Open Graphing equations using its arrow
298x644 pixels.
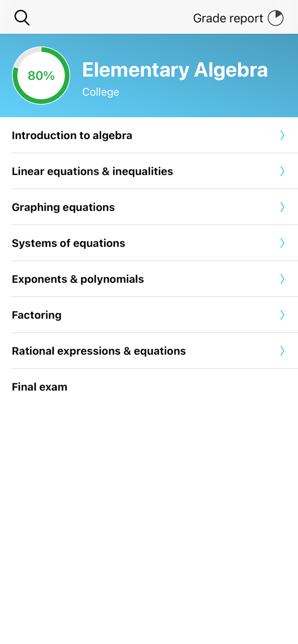tap(283, 207)
